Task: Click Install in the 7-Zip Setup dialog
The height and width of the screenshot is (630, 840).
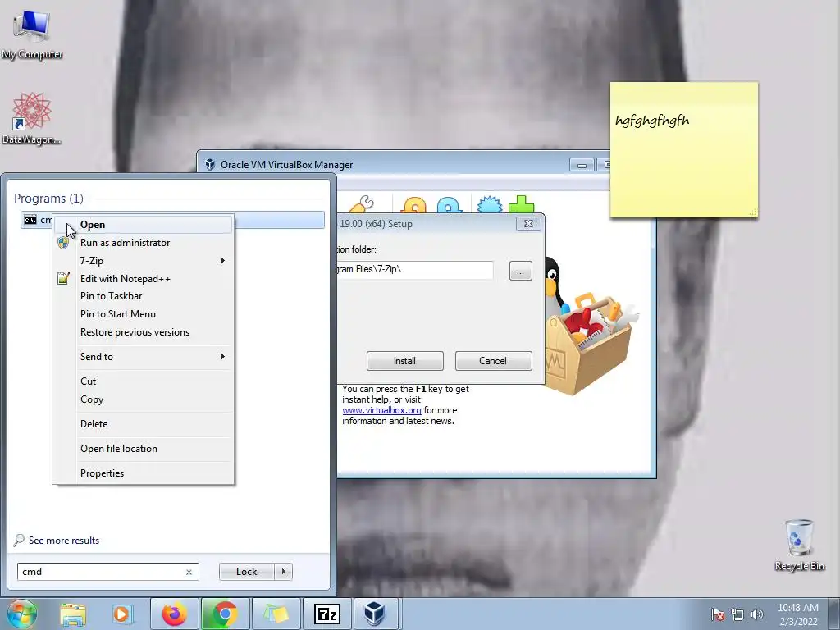Action: point(405,361)
